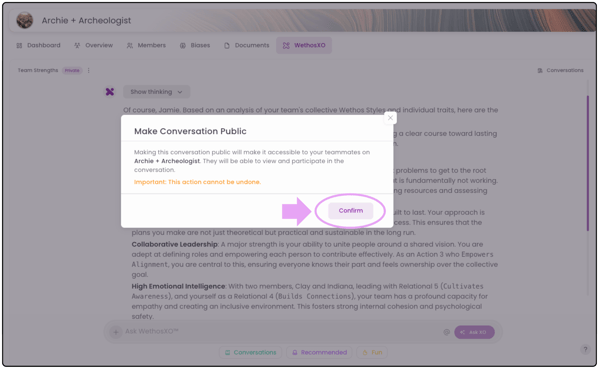Click the plus attachment icon in chat box
This screenshot has width=600, height=370.
[x=116, y=332]
